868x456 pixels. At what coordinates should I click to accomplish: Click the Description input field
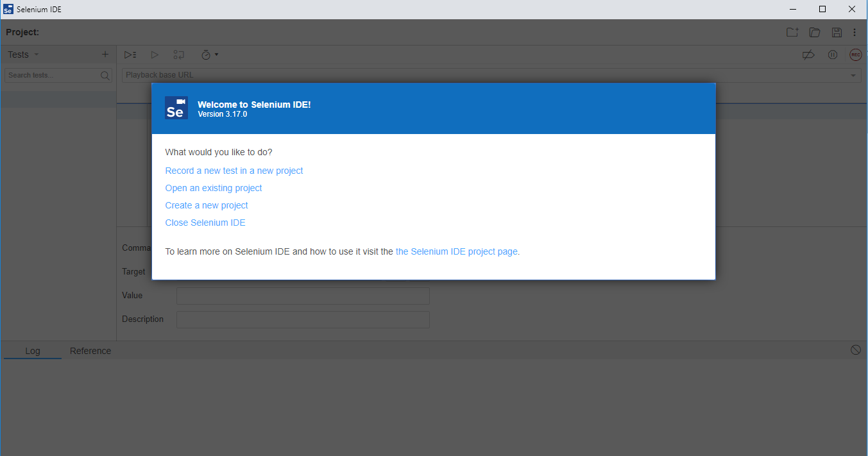pyautogui.click(x=303, y=319)
